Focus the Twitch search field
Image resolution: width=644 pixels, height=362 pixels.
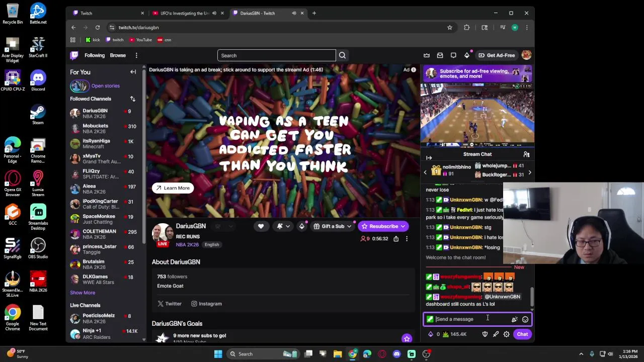[277, 55]
